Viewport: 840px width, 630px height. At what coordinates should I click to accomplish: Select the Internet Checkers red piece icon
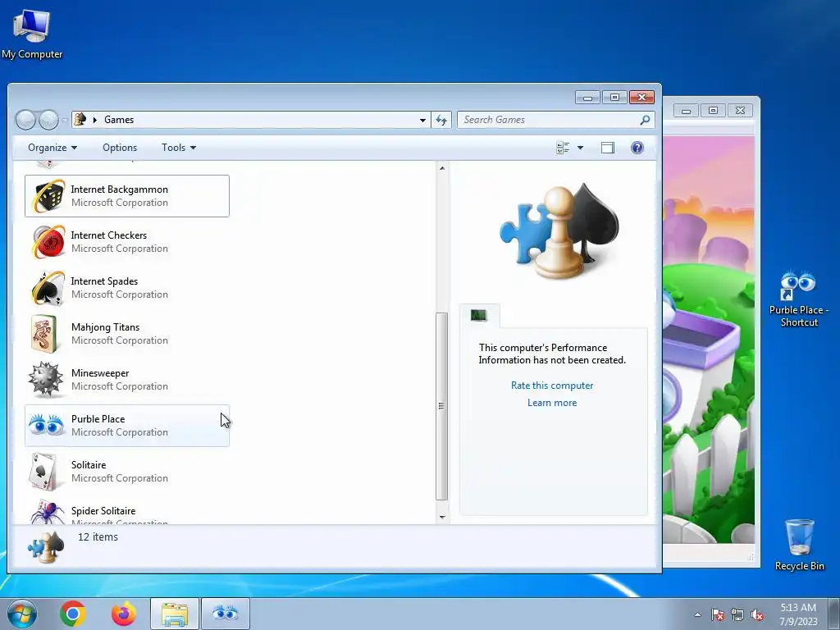[48, 242]
